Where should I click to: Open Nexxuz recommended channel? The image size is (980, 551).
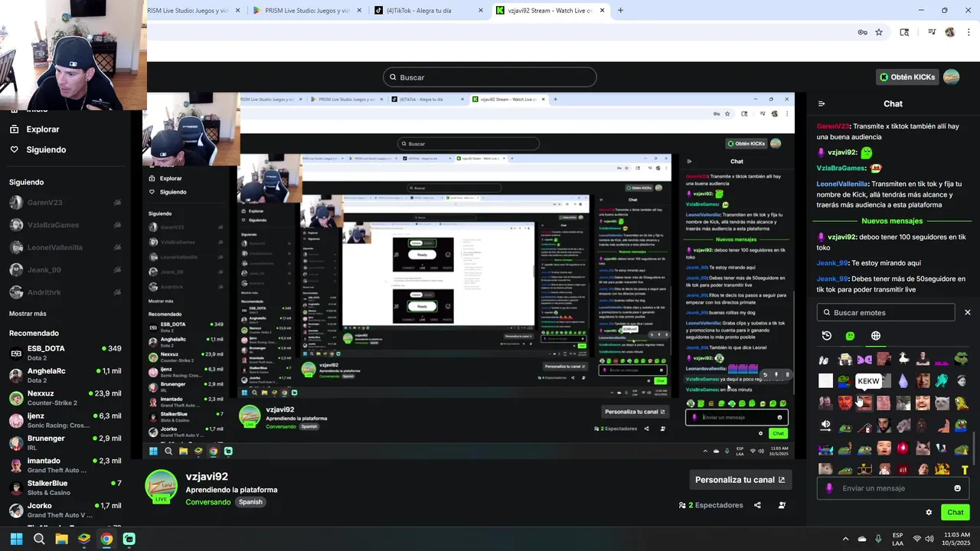pyautogui.click(x=65, y=398)
